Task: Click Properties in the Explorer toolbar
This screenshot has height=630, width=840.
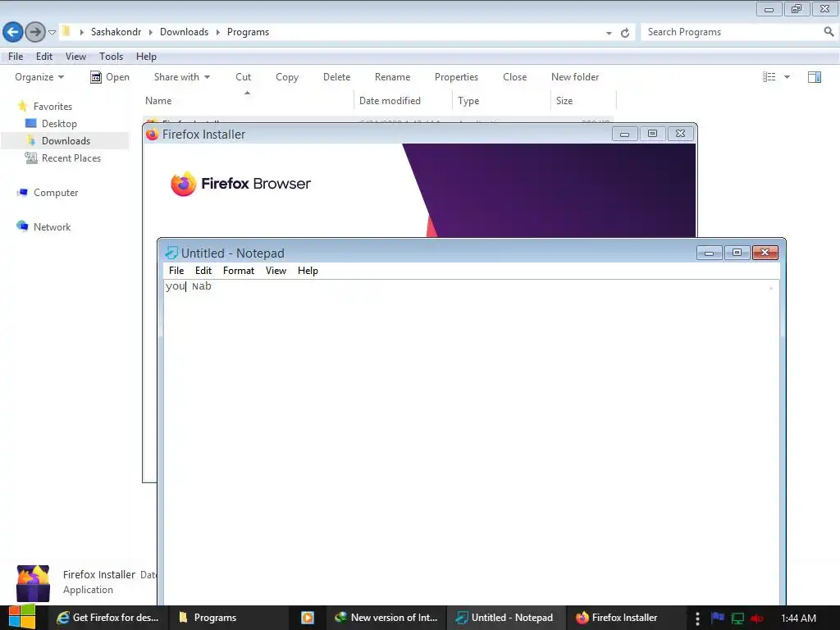Action: [456, 77]
